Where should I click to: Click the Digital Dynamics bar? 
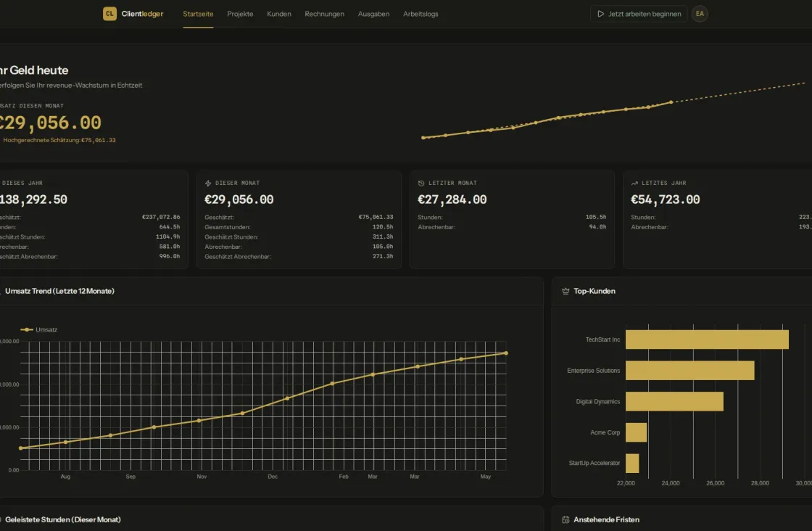click(674, 401)
